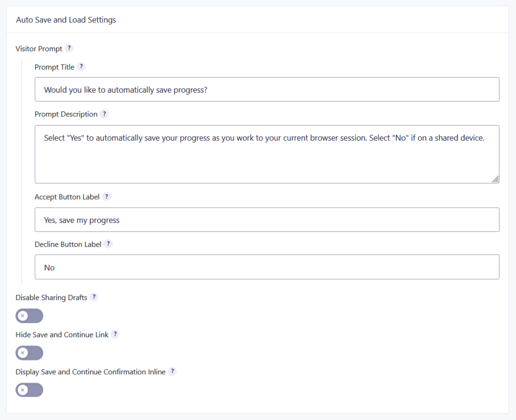Enable the Disable Sharing Drafts toggle
516x420 pixels.
click(x=29, y=316)
